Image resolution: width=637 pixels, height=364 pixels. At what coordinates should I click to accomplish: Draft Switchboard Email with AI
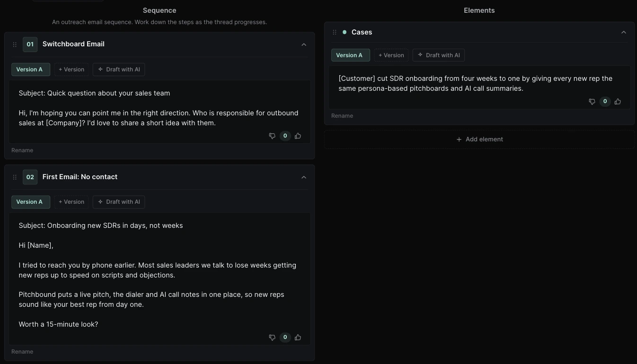[x=119, y=69]
